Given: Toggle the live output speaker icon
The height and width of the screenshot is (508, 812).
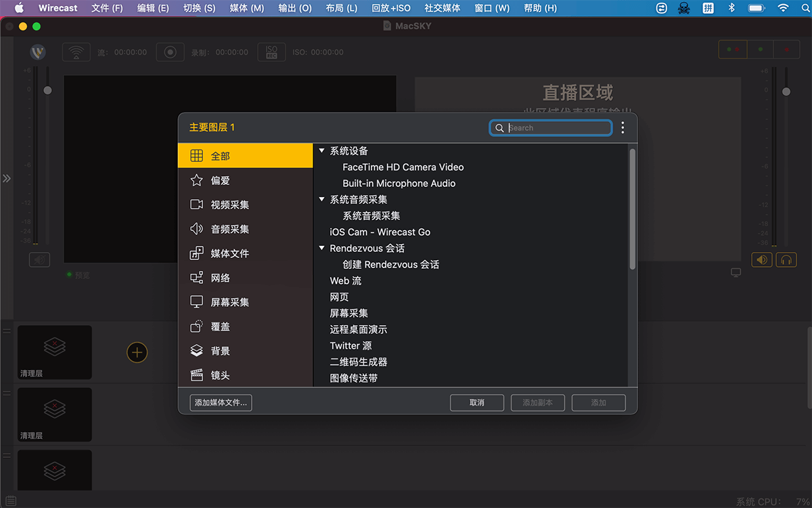Looking at the screenshot, I should click(762, 259).
